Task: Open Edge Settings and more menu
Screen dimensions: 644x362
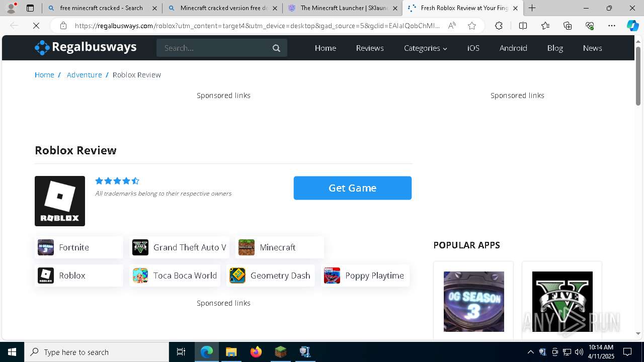Action: pos(612,26)
